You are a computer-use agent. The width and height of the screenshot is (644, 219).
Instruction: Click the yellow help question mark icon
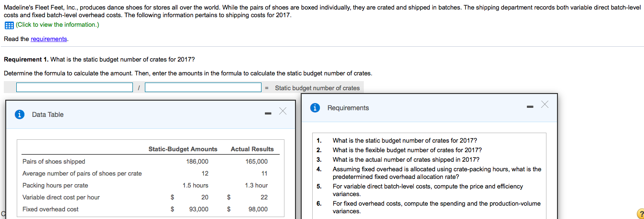640,214
